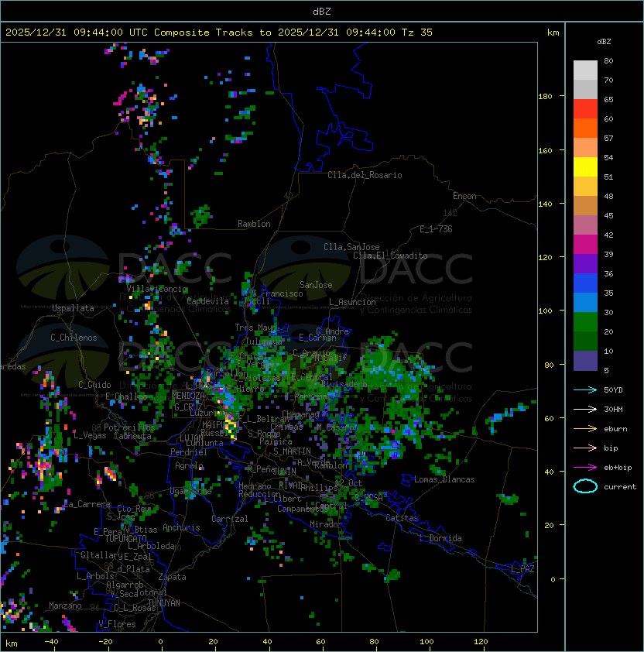The height and width of the screenshot is (652, 644).
Task: Click the 'Potrerillos' map label
Action: point(129,427)
